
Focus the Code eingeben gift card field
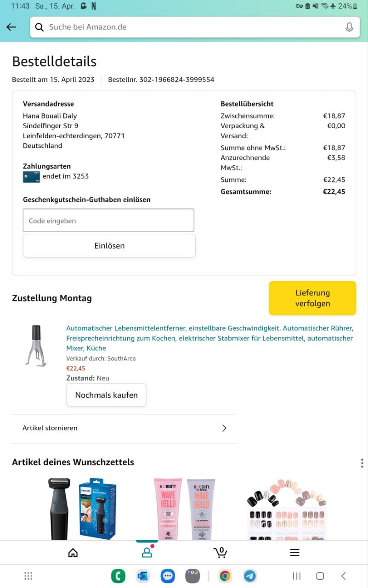(108, 220)
